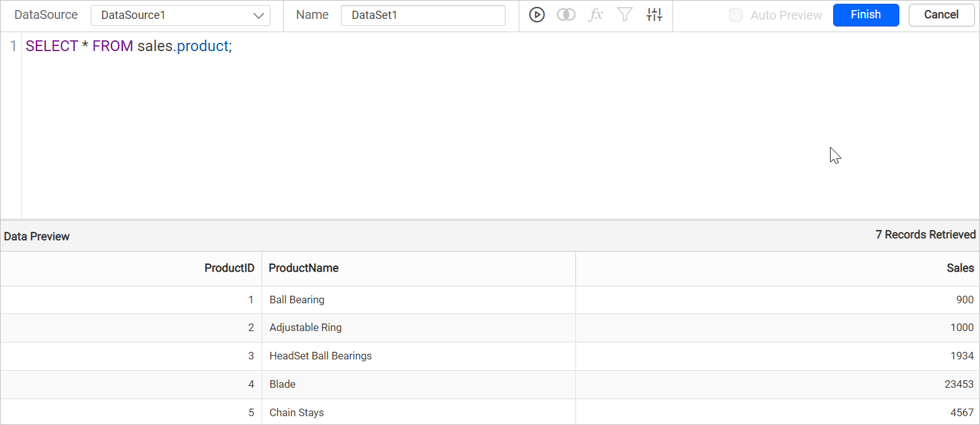
Task: Open the expression fx icon
Action: (x=595, y=15)
